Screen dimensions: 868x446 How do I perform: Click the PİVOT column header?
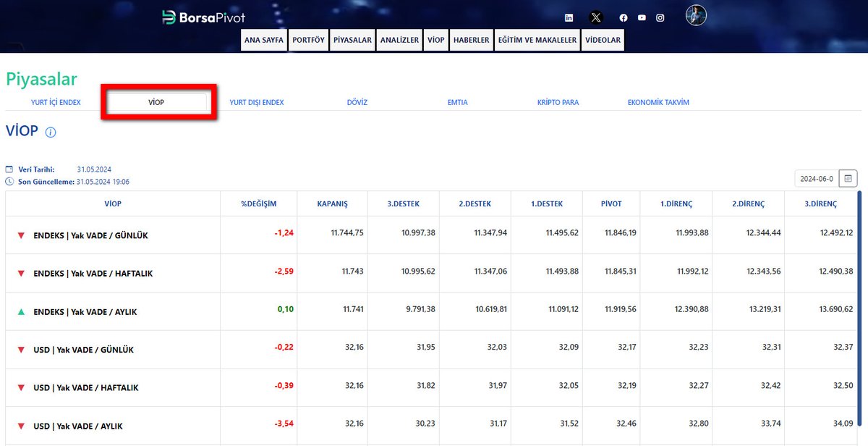tap(611, 204)
